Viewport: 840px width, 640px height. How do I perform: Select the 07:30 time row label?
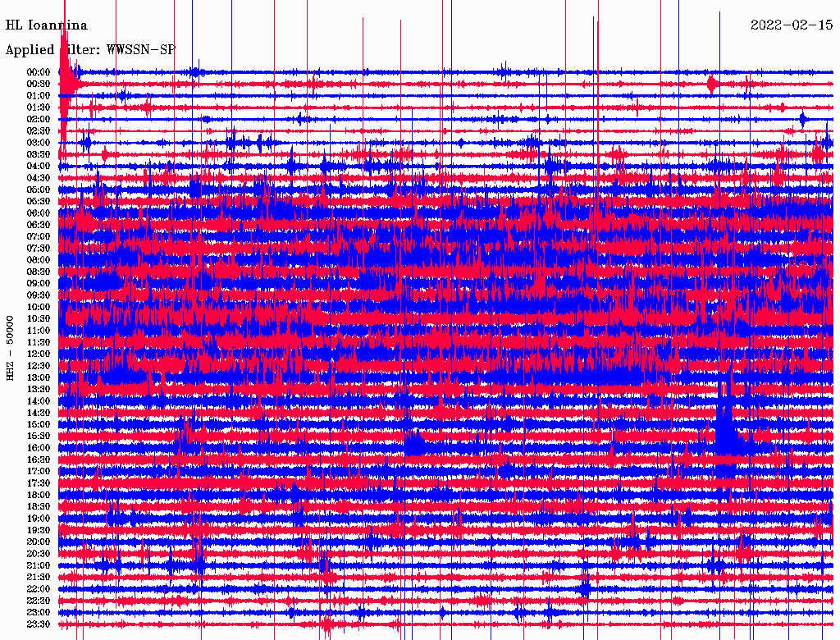(39, 248)
